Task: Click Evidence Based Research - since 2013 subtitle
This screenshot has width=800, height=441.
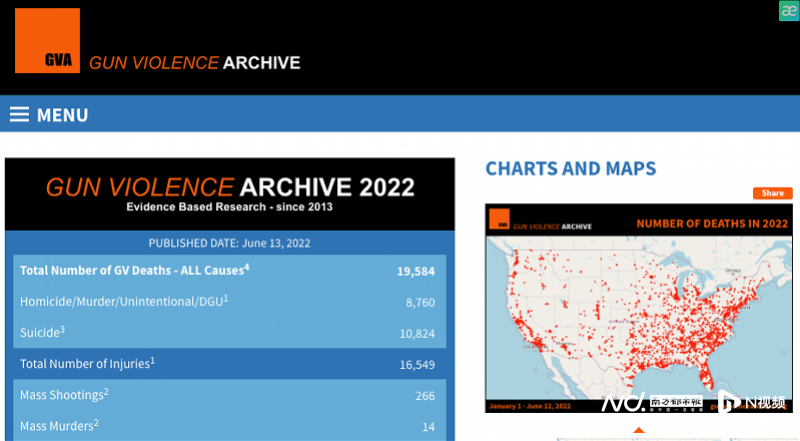Action: click(x=230, y=207)
